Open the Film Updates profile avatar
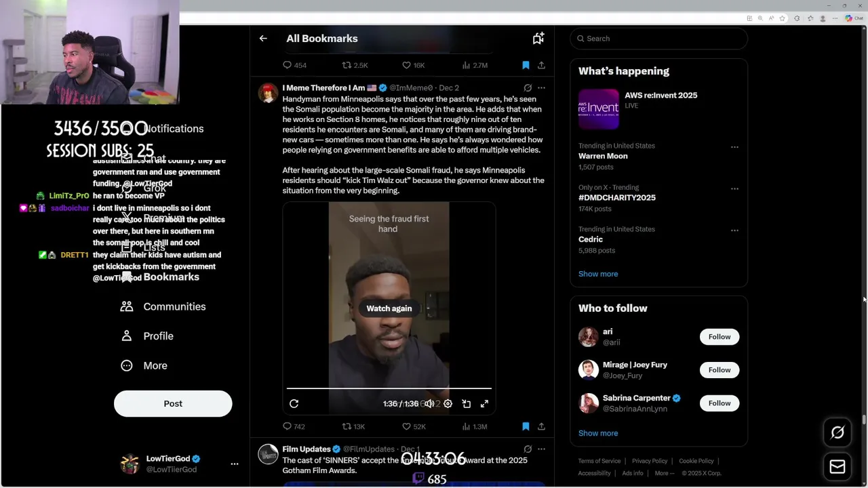 tap(269, 454)
